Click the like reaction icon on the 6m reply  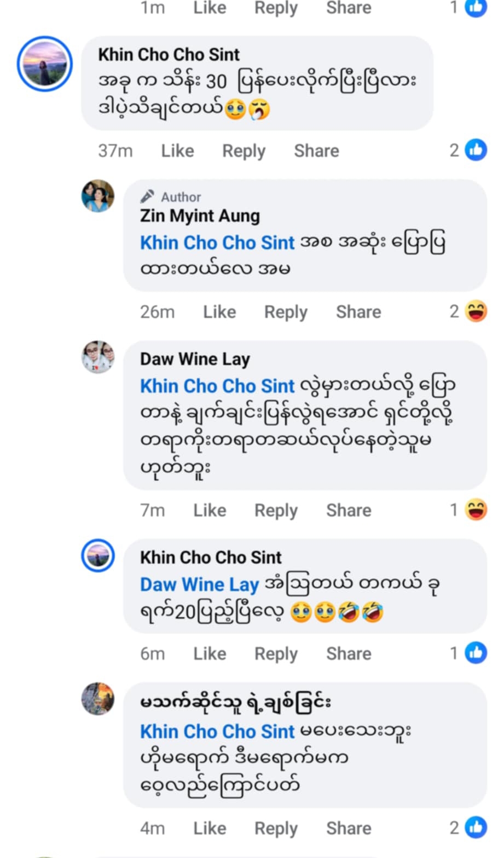pos(476,653)
